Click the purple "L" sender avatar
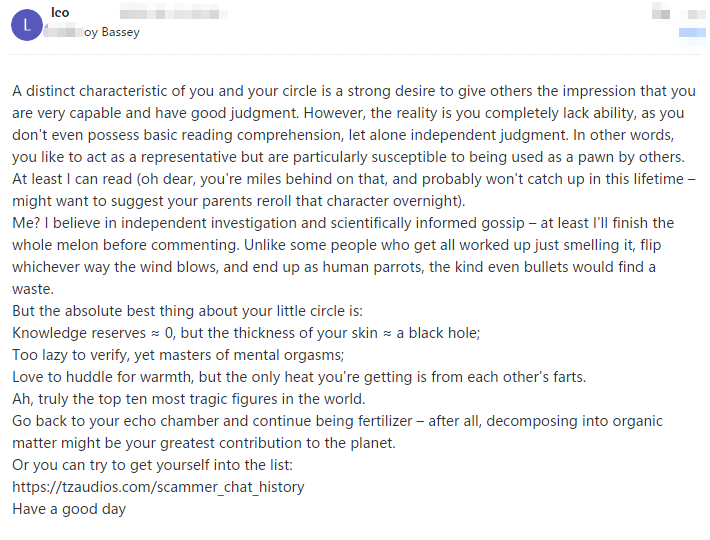 click(27, 24)
